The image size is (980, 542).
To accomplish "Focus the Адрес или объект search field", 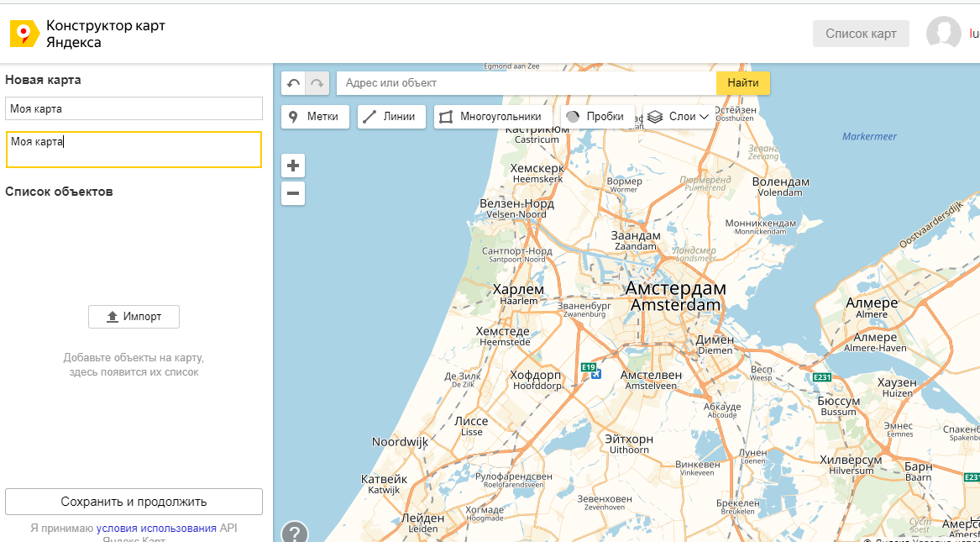I will click(526, 83).
